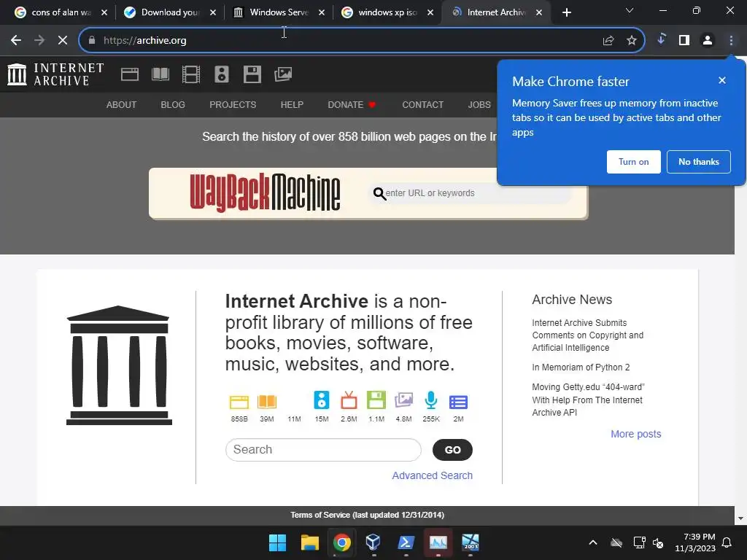Open More posts link

pyautogui.click(x=636, y=434)
